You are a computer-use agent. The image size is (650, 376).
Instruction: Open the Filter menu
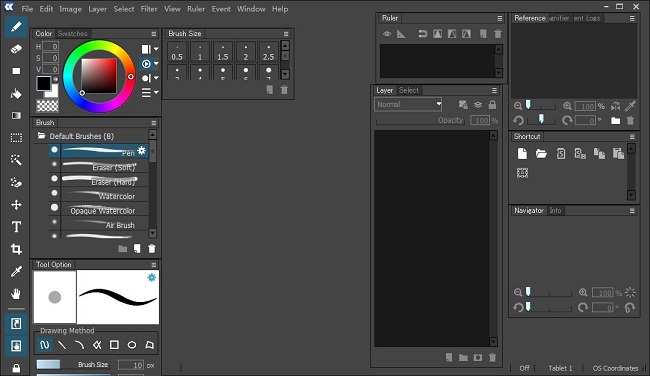tap(149, 9)
